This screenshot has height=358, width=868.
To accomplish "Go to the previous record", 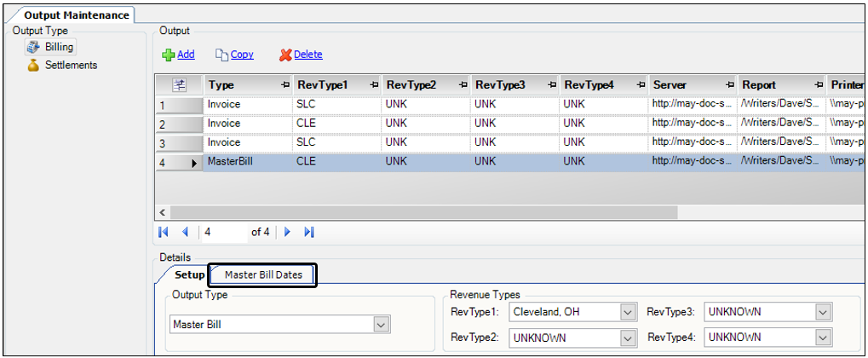I will tap(185, 232).
